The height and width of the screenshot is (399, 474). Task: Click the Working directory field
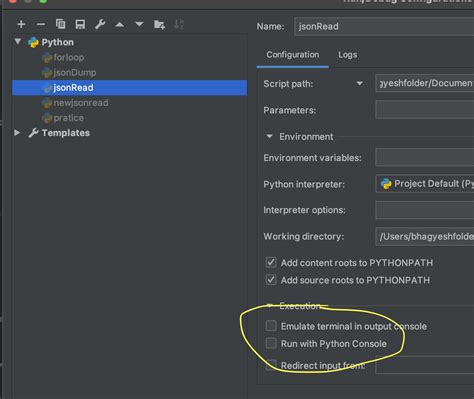(425, 236)
